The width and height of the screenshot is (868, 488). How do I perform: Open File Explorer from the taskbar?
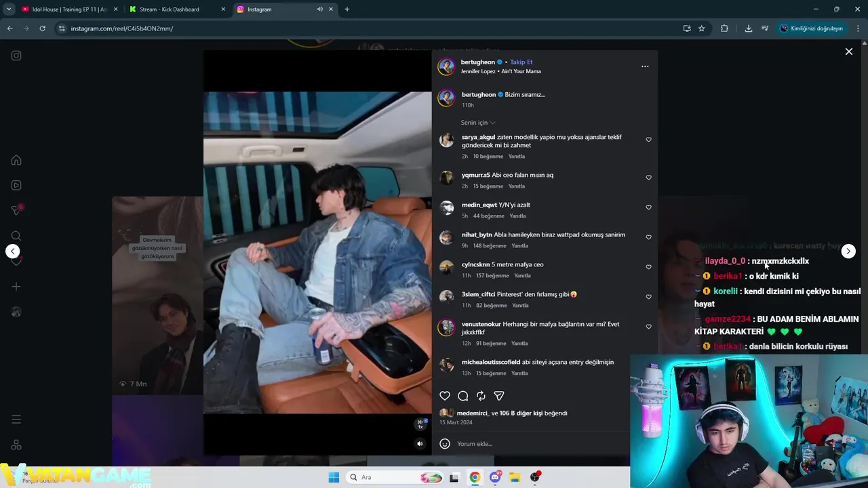[515, 477]
